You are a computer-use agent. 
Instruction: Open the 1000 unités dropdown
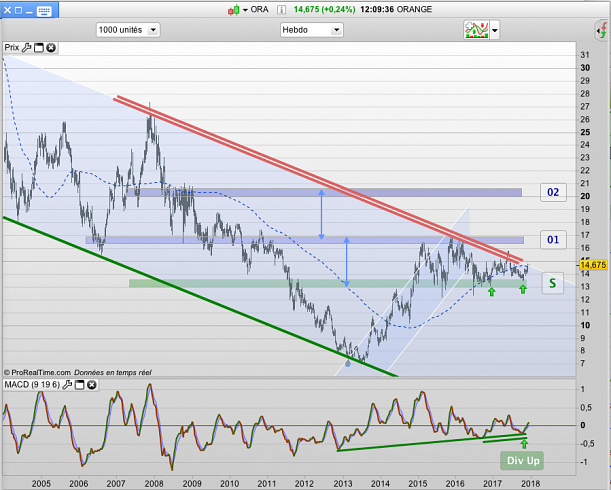pos(128,30)
